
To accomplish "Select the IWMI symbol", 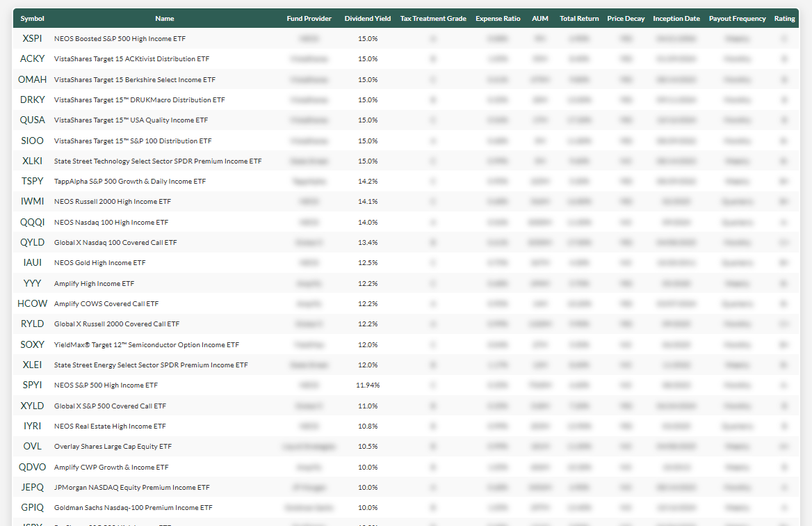I will [x=32, y=202].
